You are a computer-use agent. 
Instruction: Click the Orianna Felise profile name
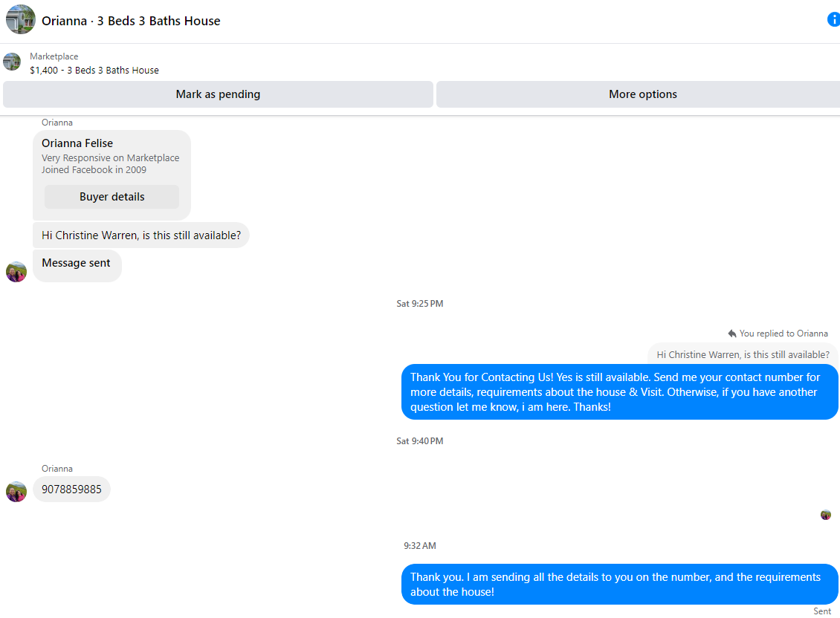77,143
